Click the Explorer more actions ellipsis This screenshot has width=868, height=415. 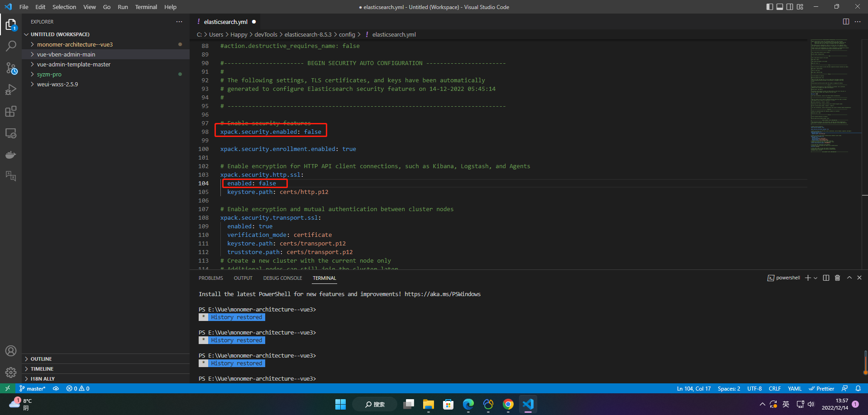tap(179, 22)
